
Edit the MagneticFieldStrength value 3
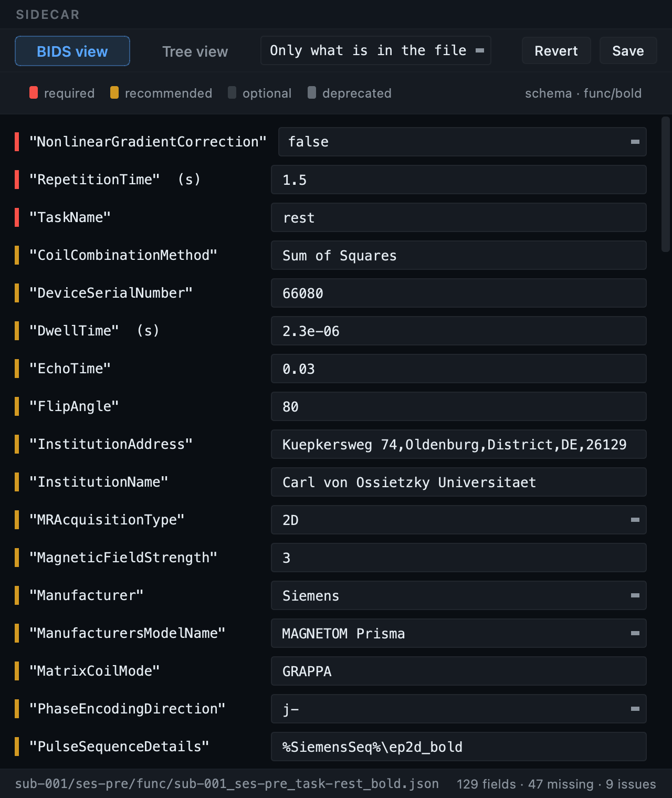coord(458,558)
